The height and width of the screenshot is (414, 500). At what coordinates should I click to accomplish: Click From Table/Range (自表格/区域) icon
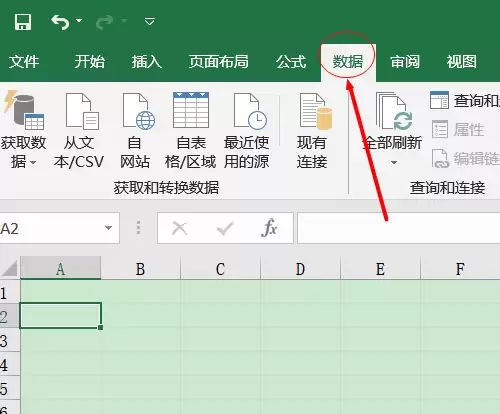(x=191, y=110)
